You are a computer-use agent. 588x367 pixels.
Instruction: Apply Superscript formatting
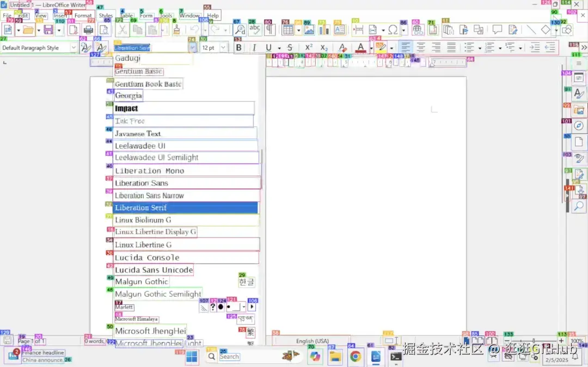(x=309, y=47)
